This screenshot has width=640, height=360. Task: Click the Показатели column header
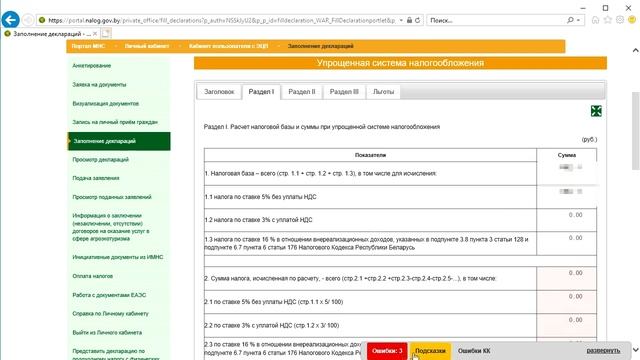(x=370, y=155)
